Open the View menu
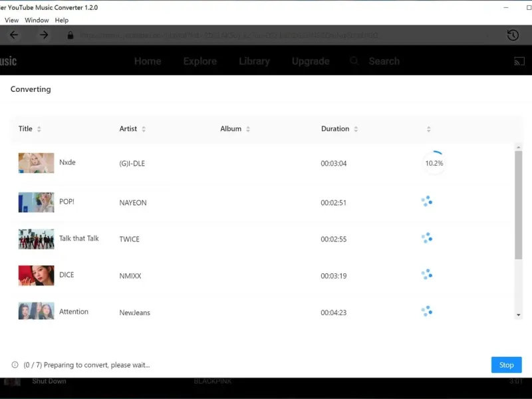 pos(11,21)
